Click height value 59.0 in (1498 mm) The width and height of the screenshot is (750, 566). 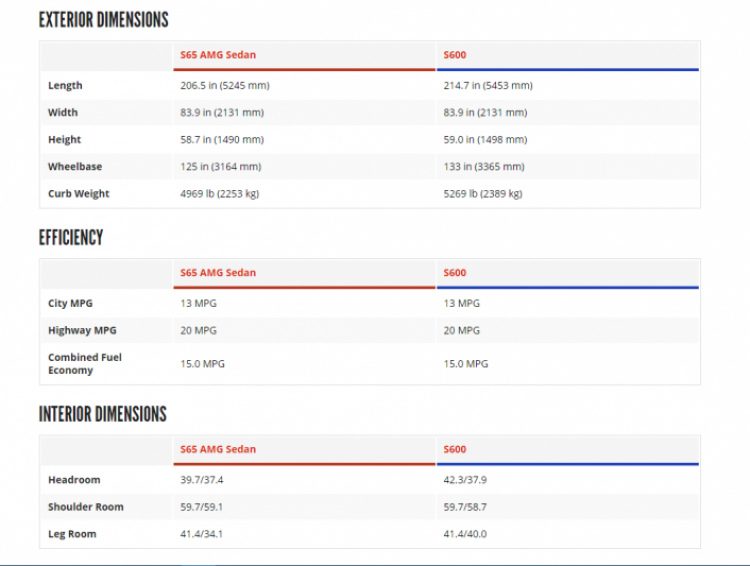[485, 140]
